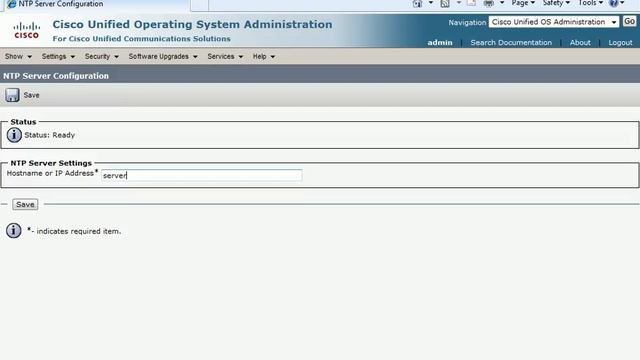This screenshot has width=640, height=360.
Task: Focus the Hostname or IP Address field
Action: [x=202, y=175]
